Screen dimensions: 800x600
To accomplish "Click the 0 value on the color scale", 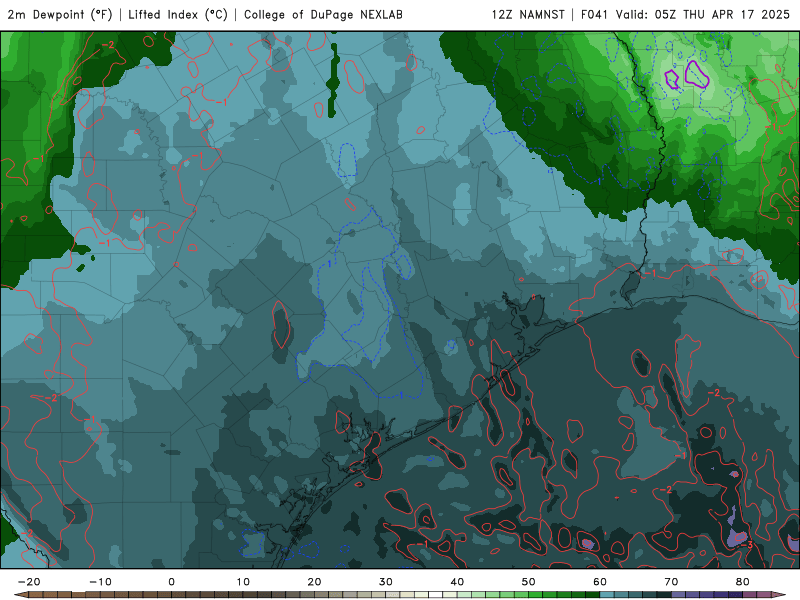I will point(171,582).
